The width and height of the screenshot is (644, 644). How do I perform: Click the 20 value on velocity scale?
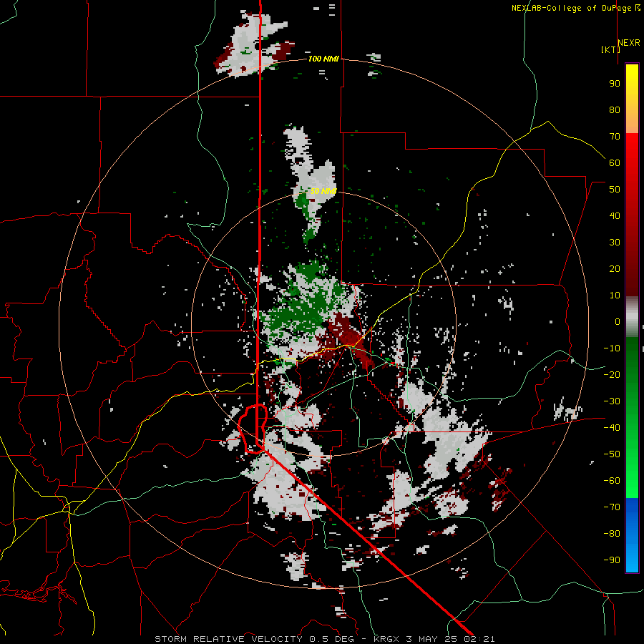pos(615,268)
